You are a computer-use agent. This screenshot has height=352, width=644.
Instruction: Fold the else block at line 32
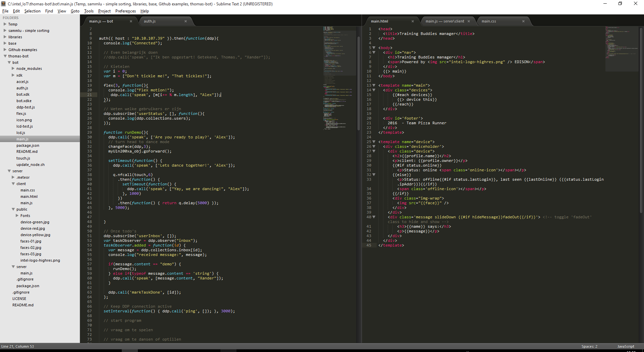(374, 175)
